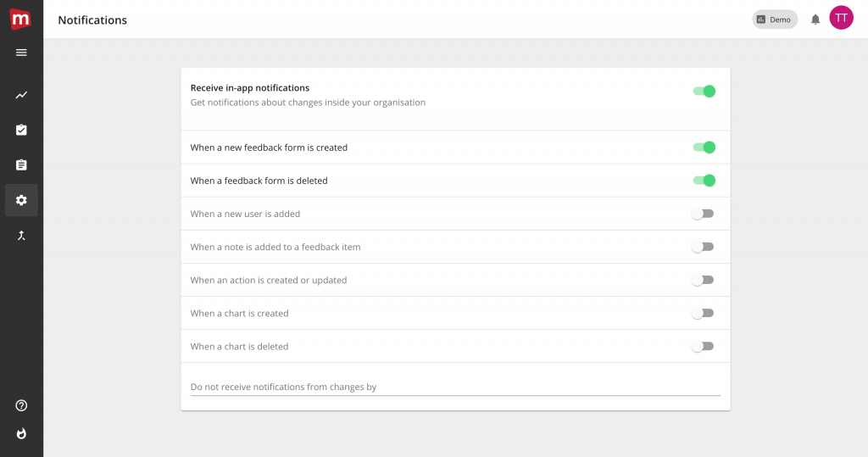Open the help question mark icon
868x457 pixels.
click(x=21, y=406)
